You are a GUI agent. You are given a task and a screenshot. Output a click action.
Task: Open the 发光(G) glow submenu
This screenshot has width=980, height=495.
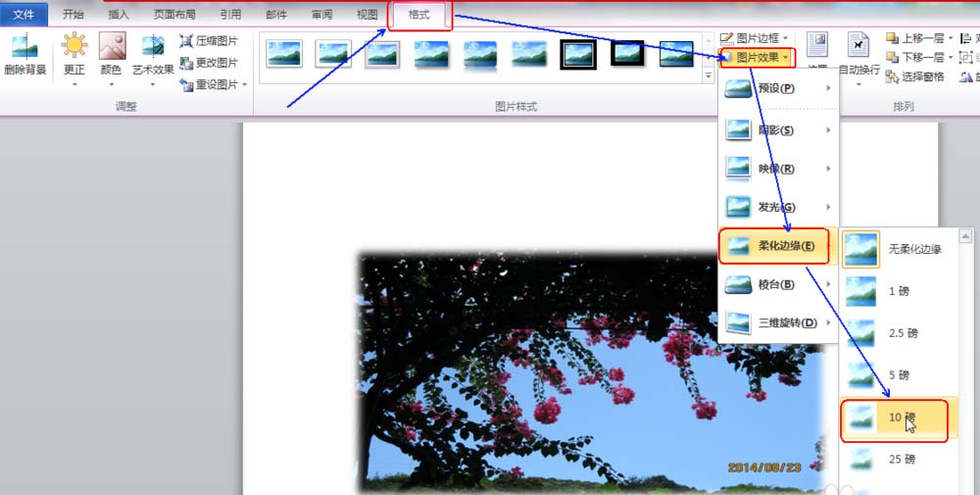(778, 207)
